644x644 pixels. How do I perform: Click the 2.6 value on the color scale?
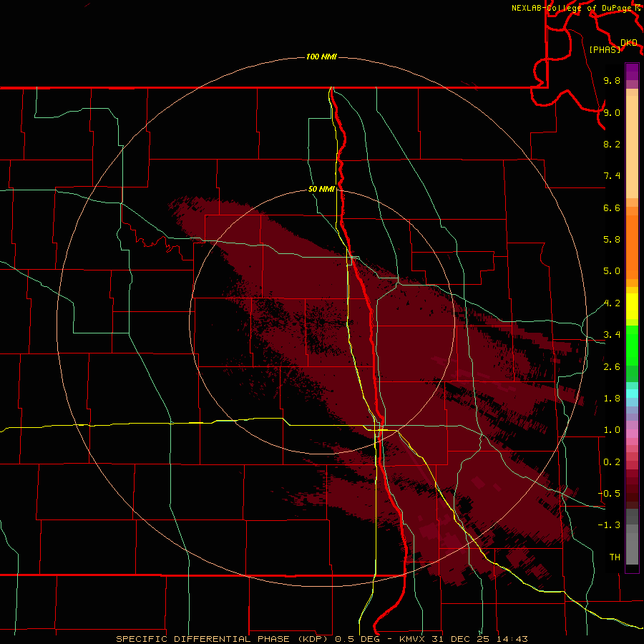[612, 367]
